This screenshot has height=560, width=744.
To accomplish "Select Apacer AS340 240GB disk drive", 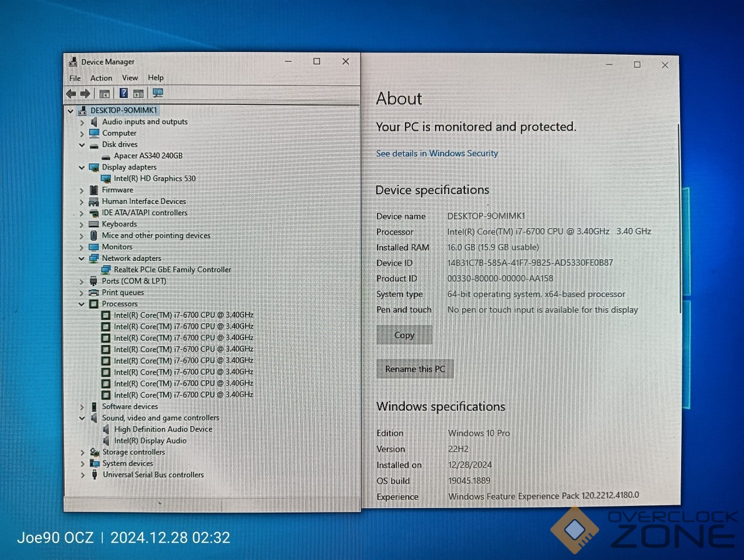I will click(x=148, y=156).
